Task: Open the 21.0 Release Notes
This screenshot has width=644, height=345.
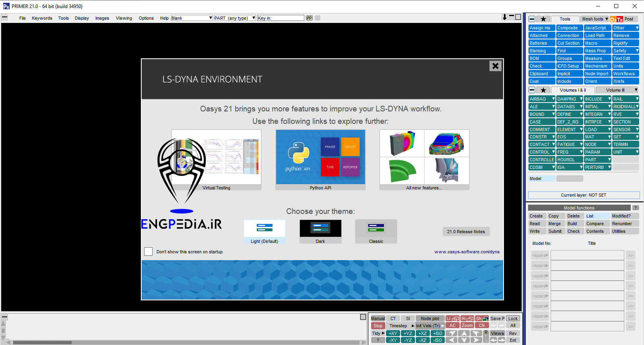Action: pyautogui.click(x=466, y=232)
